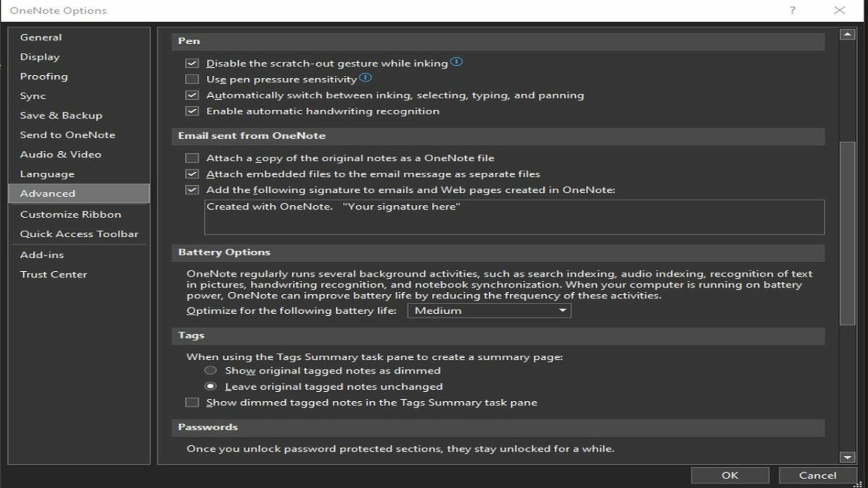The image size is (868, 488).
Task: Click info icon beside scratch-out gesture option
Action: pos(456,62)
